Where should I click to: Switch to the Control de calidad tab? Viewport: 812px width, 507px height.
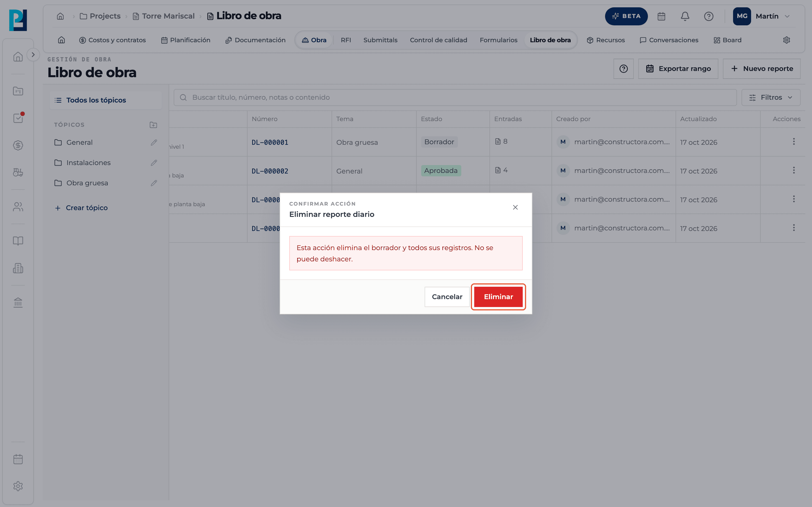438,40
